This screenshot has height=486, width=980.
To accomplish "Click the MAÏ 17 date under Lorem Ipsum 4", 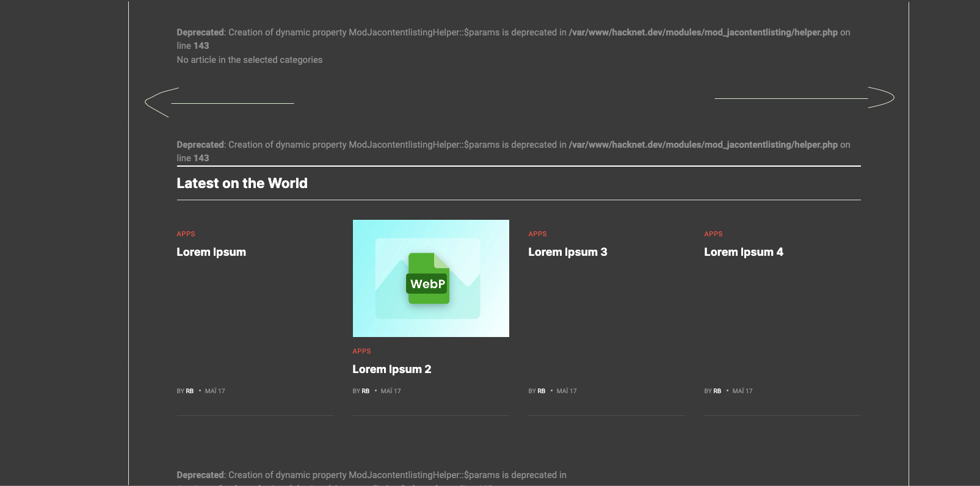I will (742, 391).
